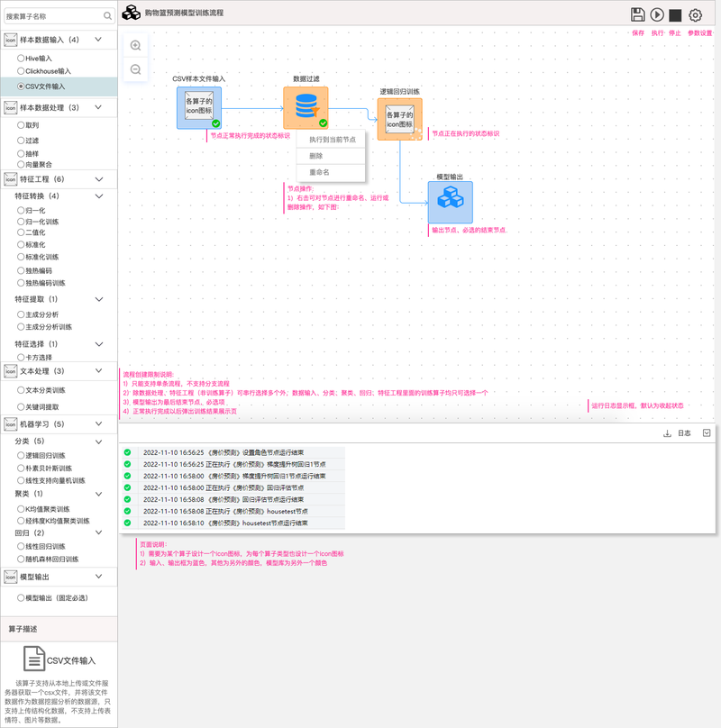Select the 逻辑回归训练 node on canvas

coord(399,119)
